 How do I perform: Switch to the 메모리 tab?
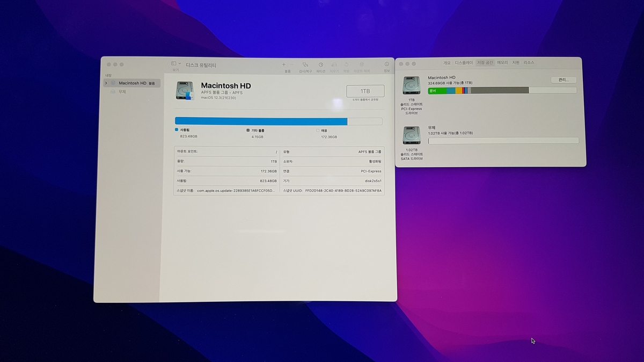pyautogui.click(x=502, y=62)
